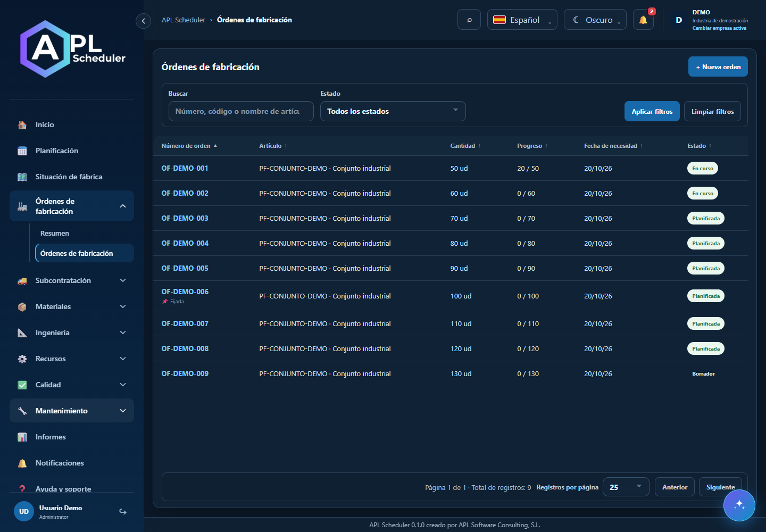
Task: Click Cambiar empresa activa link
Action: click(719, 28)
